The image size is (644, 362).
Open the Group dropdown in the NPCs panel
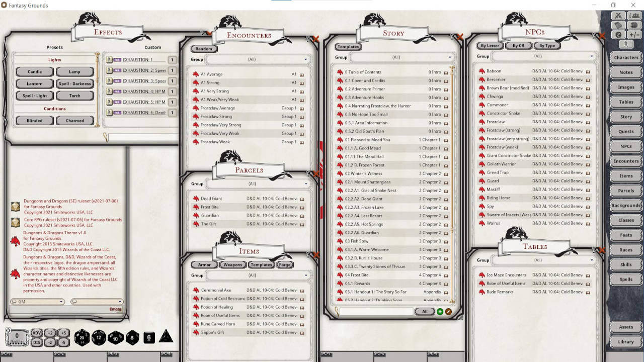543,56
